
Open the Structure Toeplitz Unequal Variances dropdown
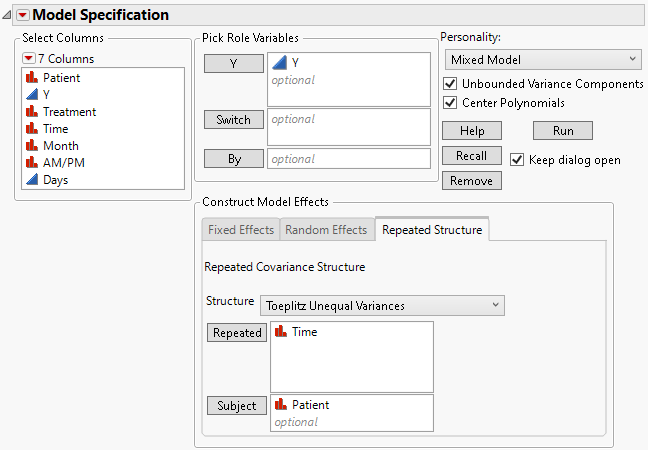pos(382,305)
